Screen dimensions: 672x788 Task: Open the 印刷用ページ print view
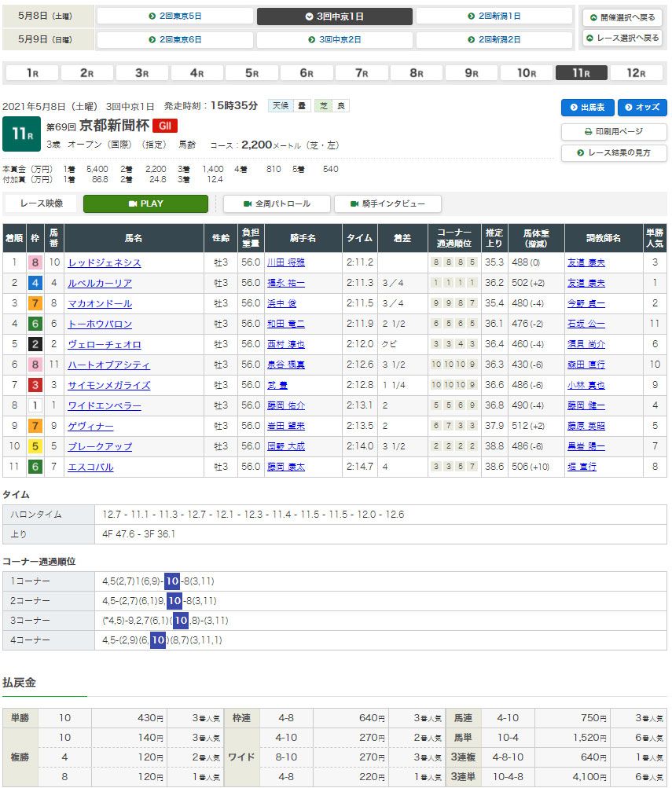[613, 131]
